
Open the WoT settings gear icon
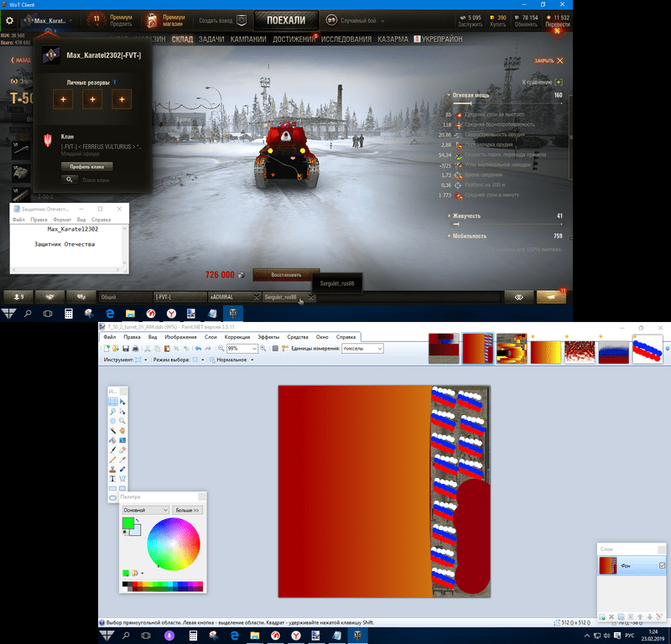pyautogui.click(x=9, y=20)
